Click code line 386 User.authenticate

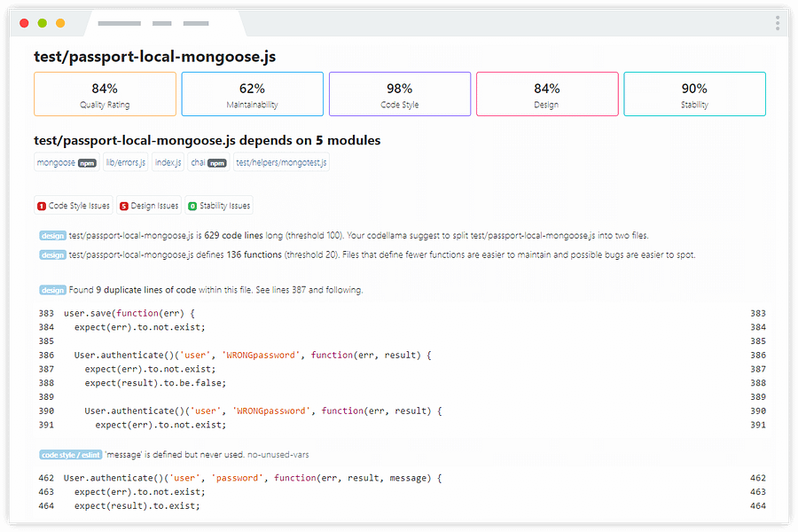point(253,355)
